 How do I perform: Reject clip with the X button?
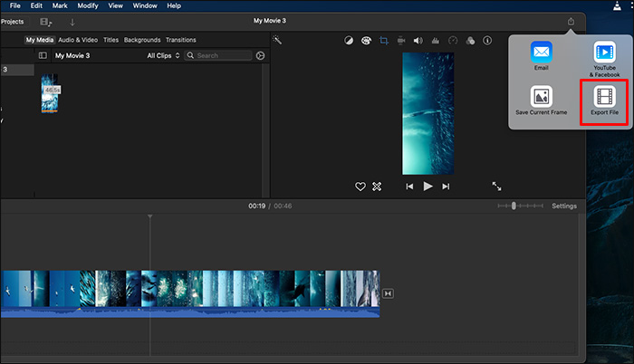click(x=377, y=187)
